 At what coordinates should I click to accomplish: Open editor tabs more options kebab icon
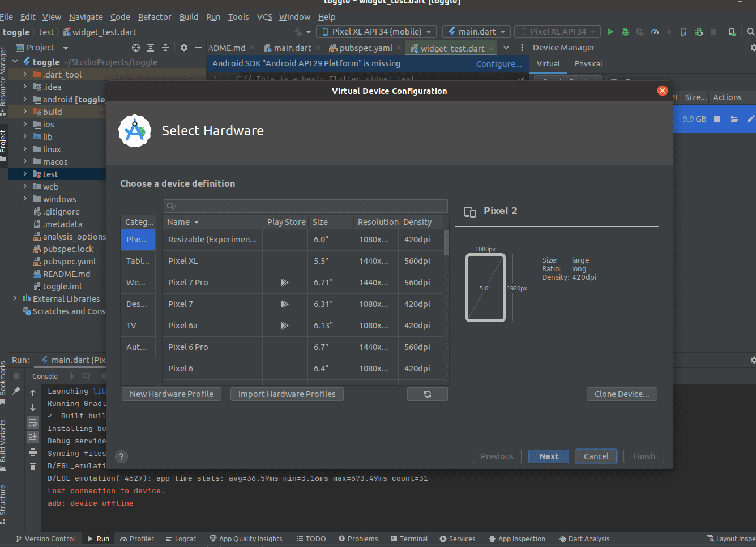pyautogui.click(x=522, y=48)
